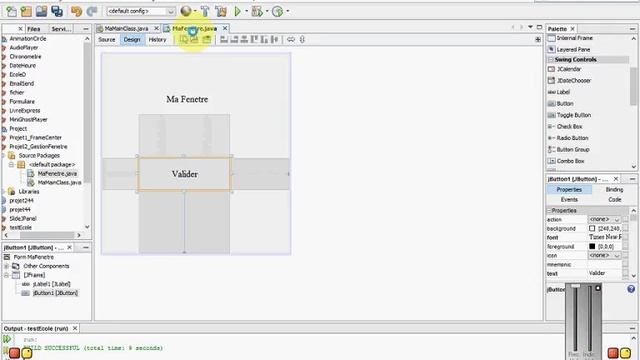Click the blue help question mark icon

[631, 289]
